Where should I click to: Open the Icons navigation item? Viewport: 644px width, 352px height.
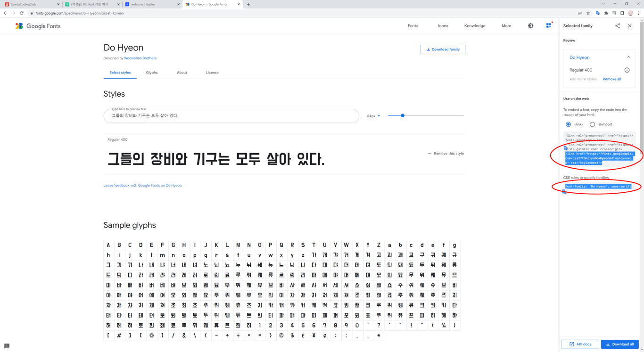click(443, 26)
